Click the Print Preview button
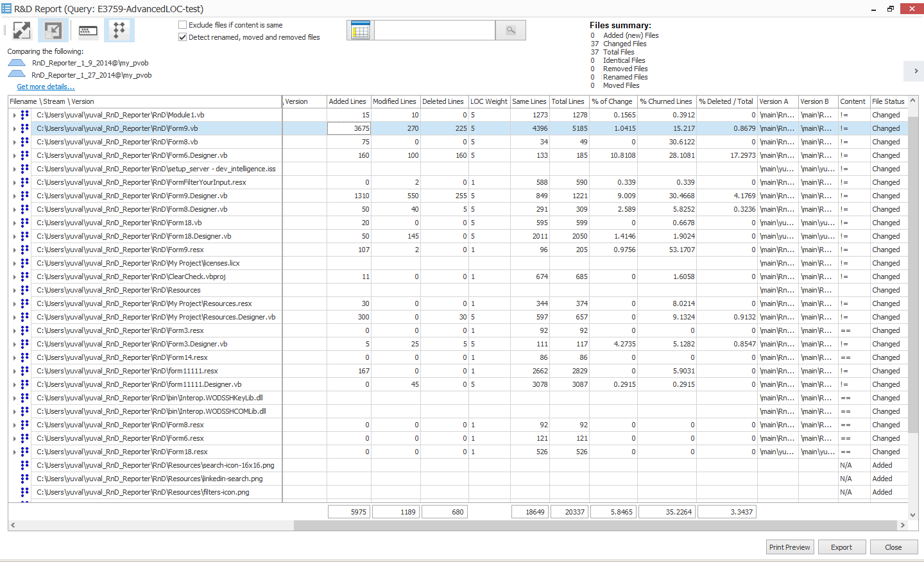Viewport: 924px width, 562px height. point(789,547)
